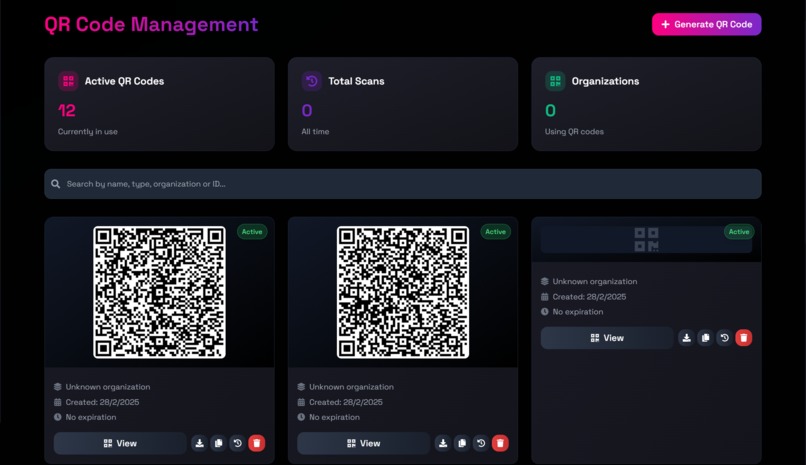Delete the middle card's QR code
This screenshot has width=806, height=465.
coord(500,443)
